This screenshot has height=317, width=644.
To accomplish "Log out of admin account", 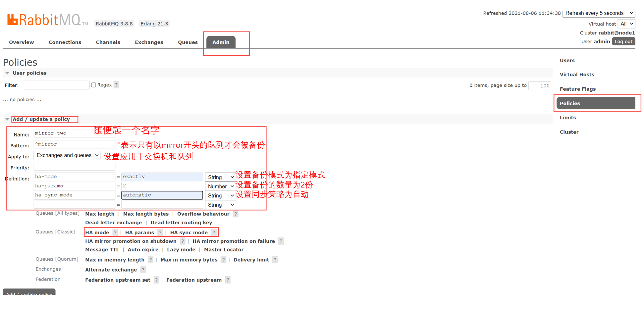I will coord(623,42).
